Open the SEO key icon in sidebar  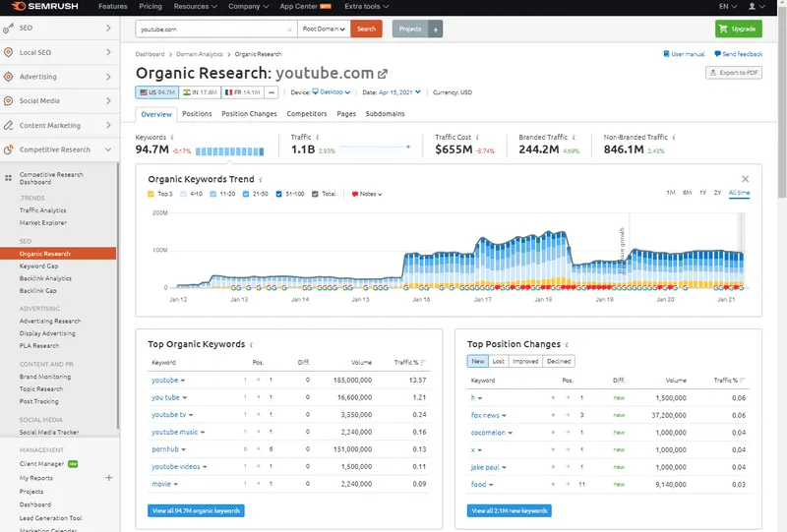tap(8, 29)
